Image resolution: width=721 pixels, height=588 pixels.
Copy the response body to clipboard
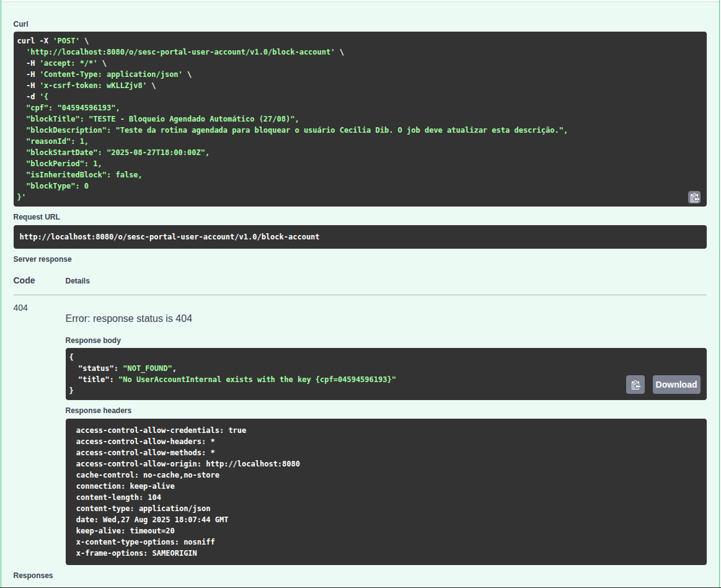point(635,385)
